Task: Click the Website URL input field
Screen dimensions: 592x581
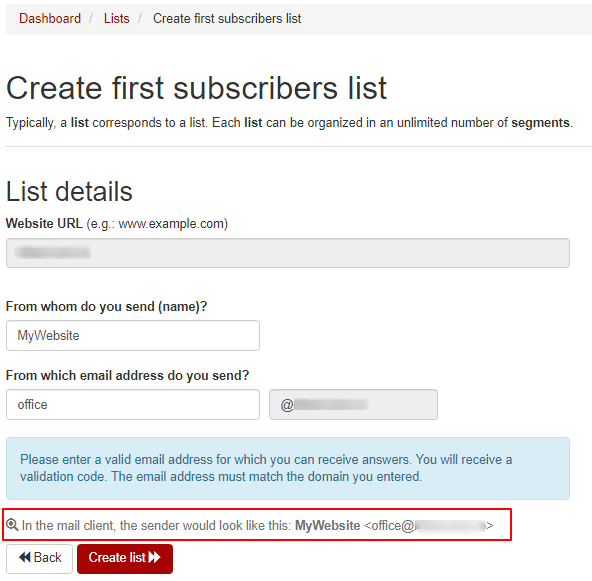Action: point(288,253)
